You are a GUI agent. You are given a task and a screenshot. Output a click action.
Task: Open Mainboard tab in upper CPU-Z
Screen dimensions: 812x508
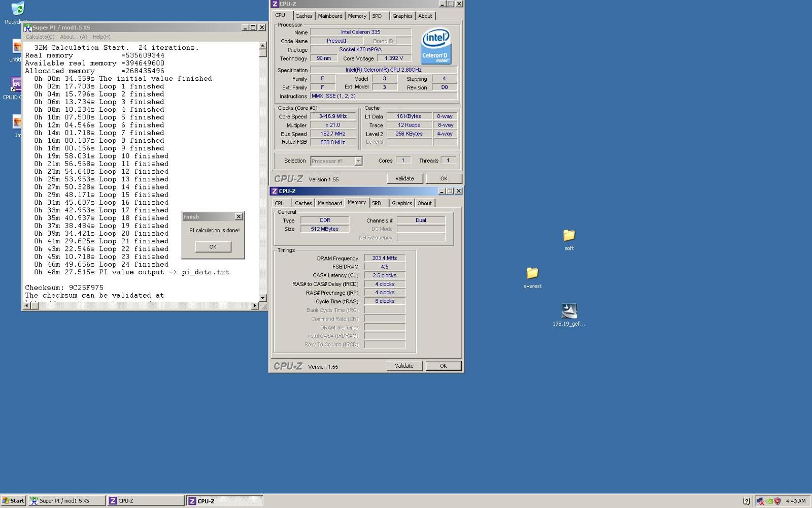click(x=330, y=16)
